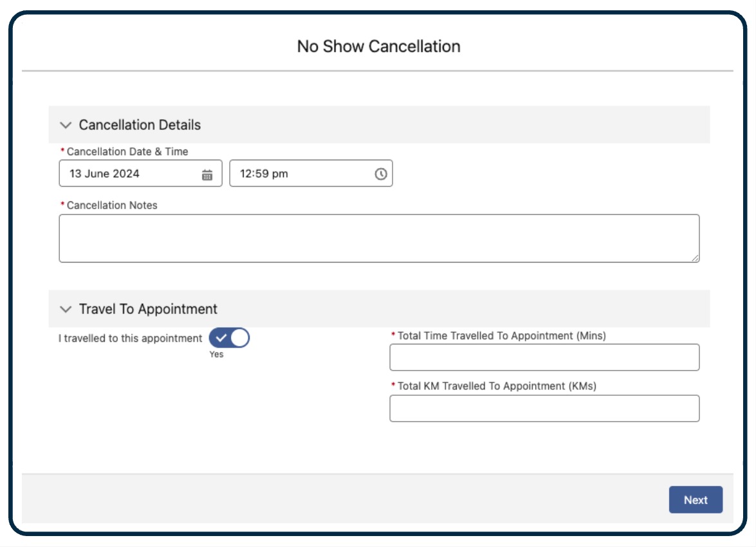The width and height of the screenshot is (756, 547).
Task: Toggle off 'I travelled to this appointment'
Action: (230, 338)
